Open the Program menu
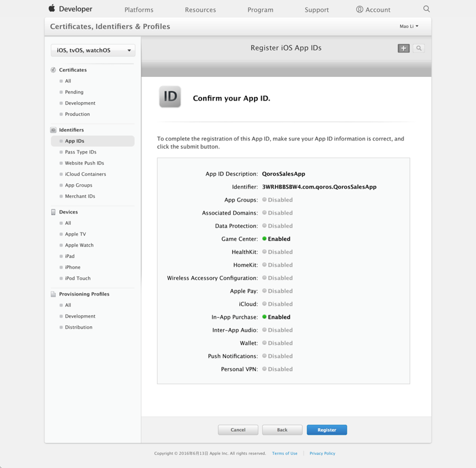This screenshot has width=476, height=468. (x=260, y=10)
